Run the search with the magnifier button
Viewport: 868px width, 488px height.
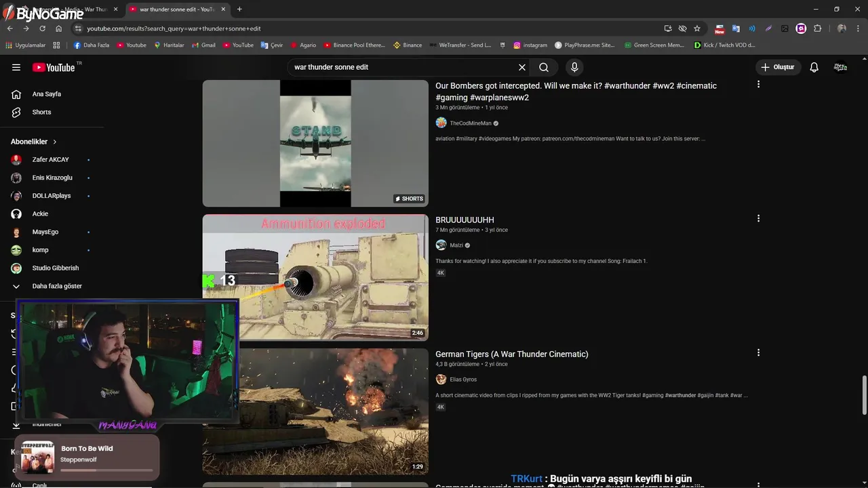544,67
